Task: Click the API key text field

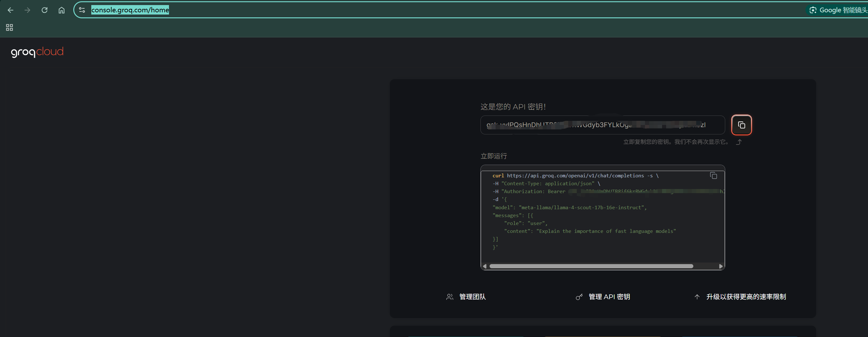Action: point(602,125)
